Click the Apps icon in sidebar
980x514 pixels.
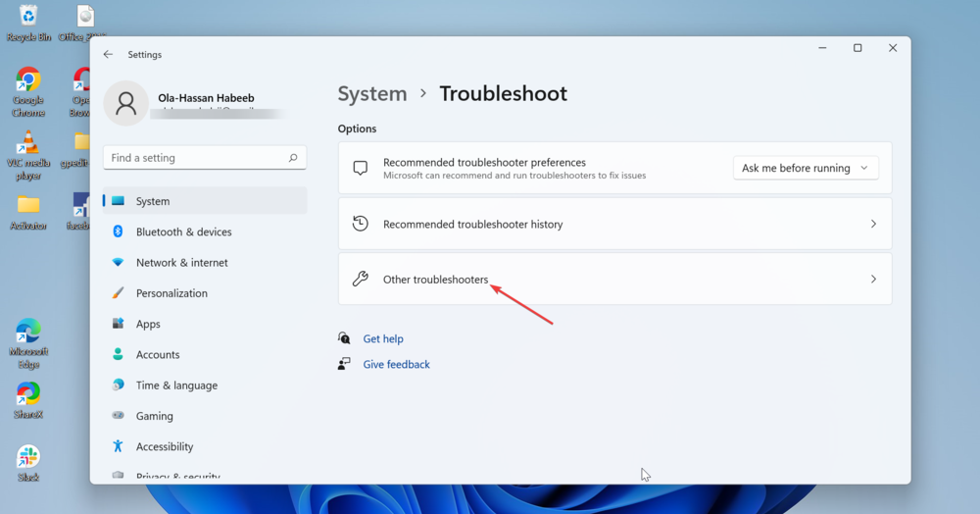(118, 324)
